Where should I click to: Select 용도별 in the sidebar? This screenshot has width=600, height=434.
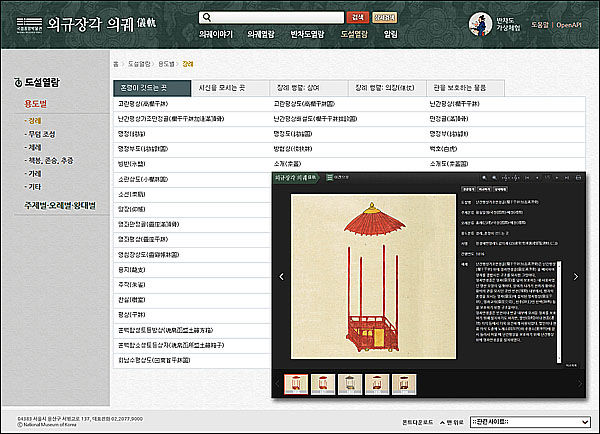coord(36,104)
